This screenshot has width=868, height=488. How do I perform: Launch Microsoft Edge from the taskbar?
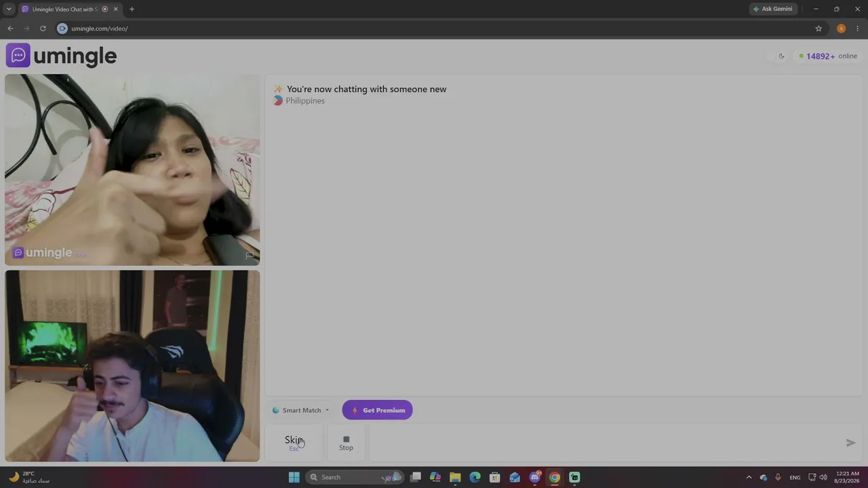[x=475, y=477]
